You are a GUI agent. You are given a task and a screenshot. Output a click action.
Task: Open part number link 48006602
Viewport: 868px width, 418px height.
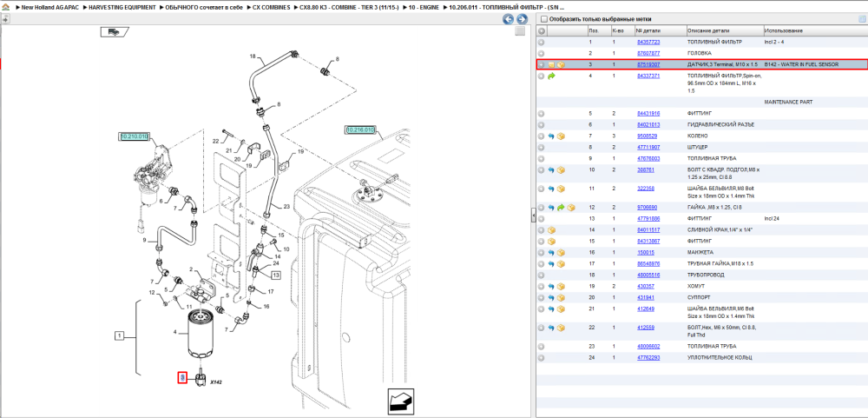648,347
